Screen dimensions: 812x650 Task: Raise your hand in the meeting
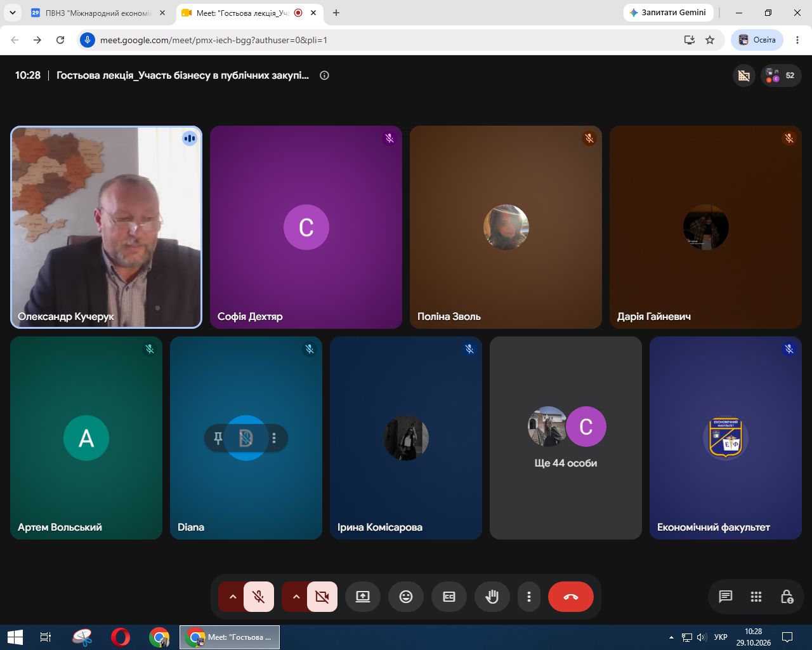pyautogui.click(x=492, y=597)
